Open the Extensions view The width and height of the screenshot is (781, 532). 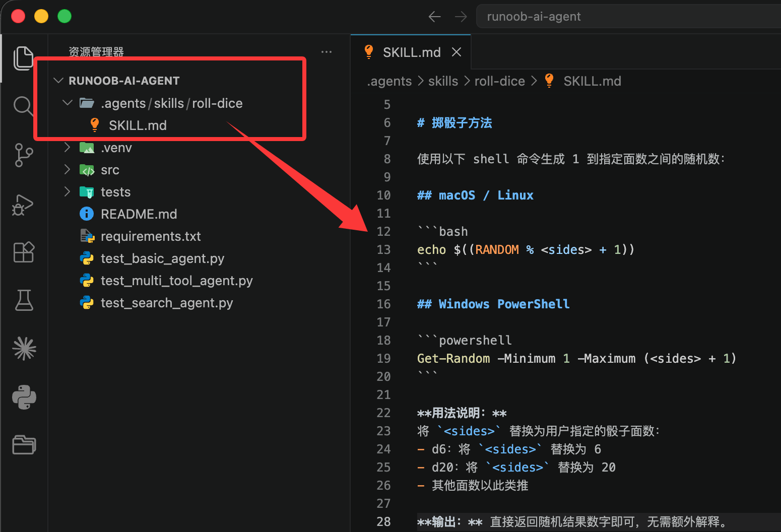click(24, 252)
